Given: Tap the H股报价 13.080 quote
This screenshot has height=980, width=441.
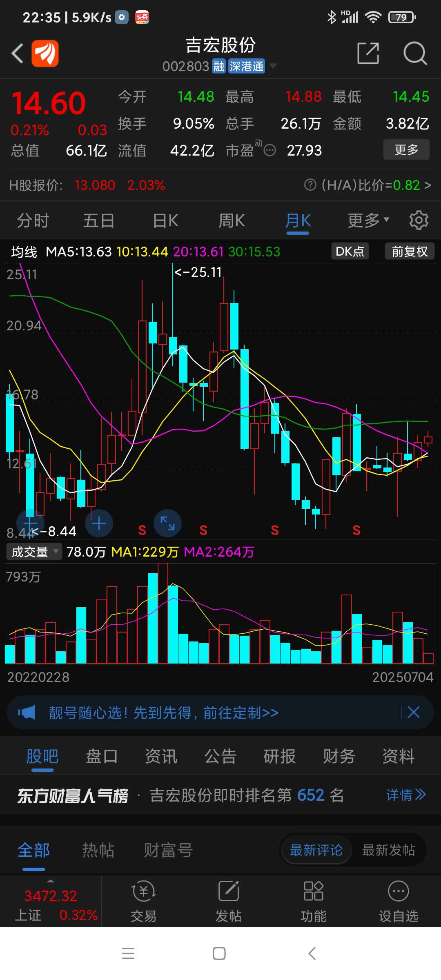Looking at the screenshot, I should pyautogui.click(x=95, y=185).
